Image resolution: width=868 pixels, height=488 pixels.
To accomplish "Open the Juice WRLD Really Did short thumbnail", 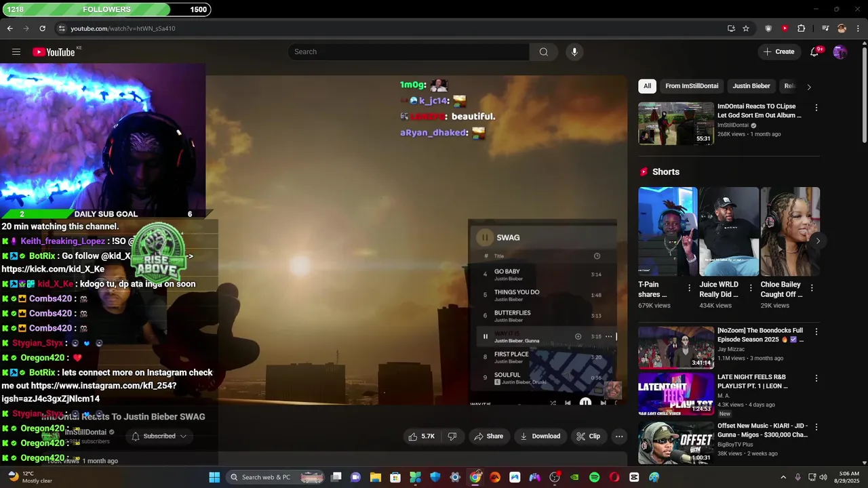I will (729, 232).
